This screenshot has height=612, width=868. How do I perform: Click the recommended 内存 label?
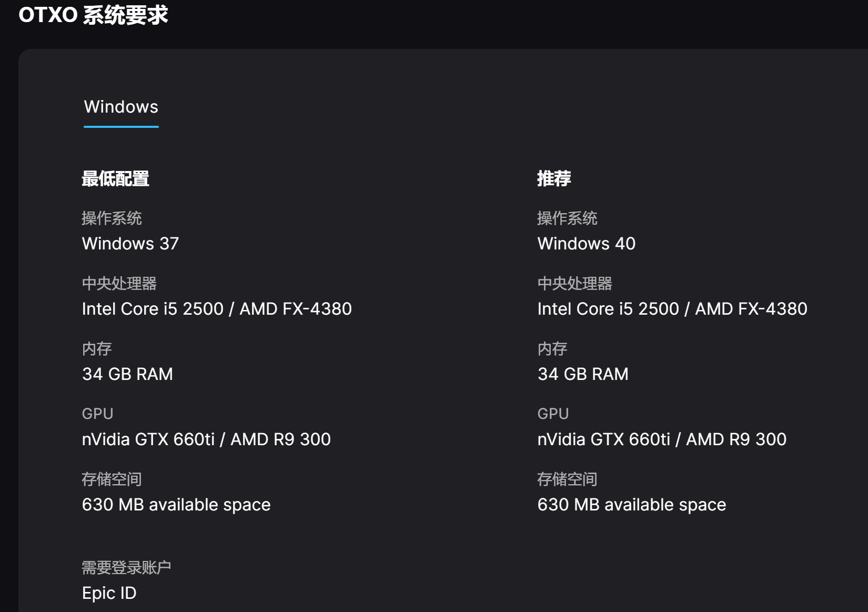click(552, 349)
